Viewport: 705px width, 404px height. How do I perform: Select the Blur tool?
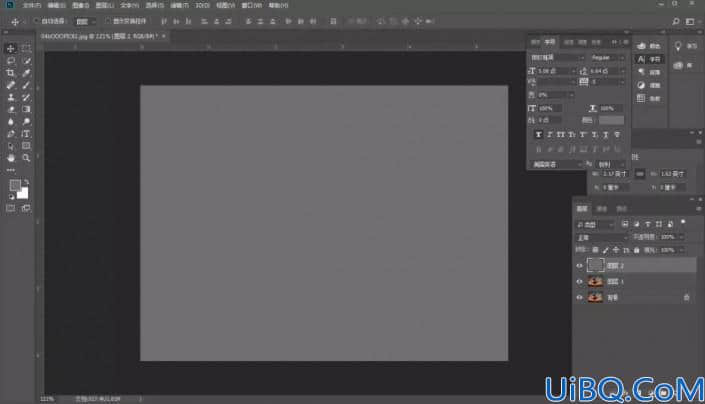click(x=11, y=121)
